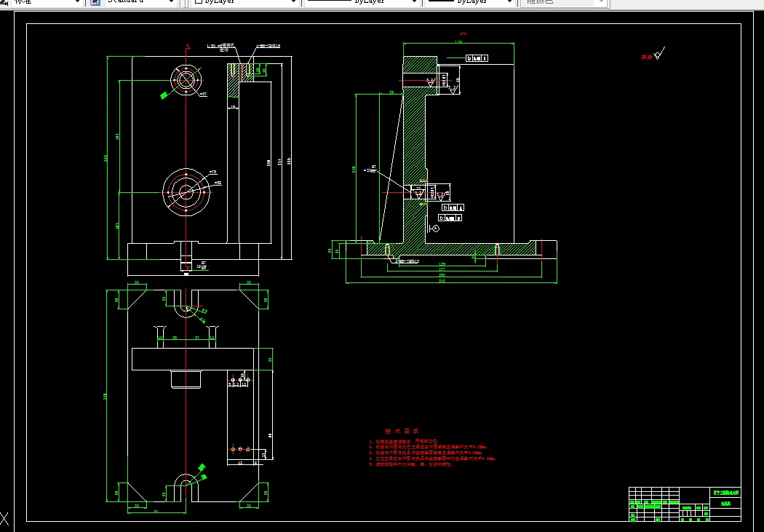Select the horizontal plate in plan view
Image resolution: width=764 pixels, height=532 pixels.
[x=193, y=359]
